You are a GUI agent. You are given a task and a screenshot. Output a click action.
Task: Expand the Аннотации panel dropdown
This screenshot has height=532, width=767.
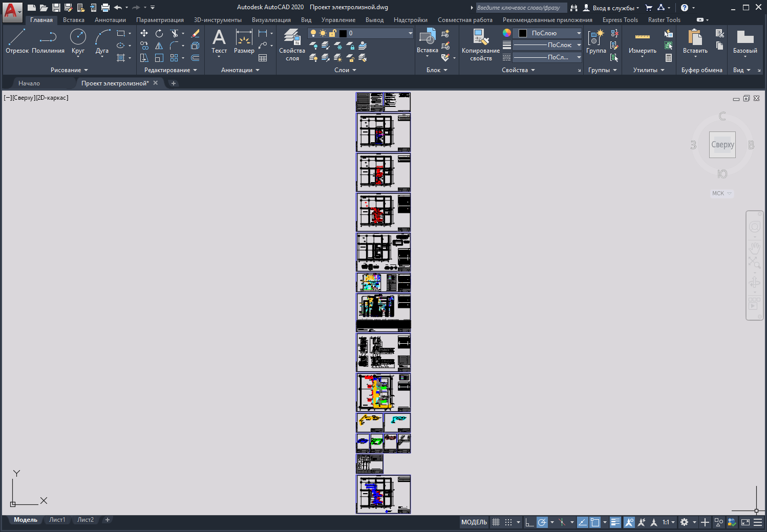(x=240, y=70)
